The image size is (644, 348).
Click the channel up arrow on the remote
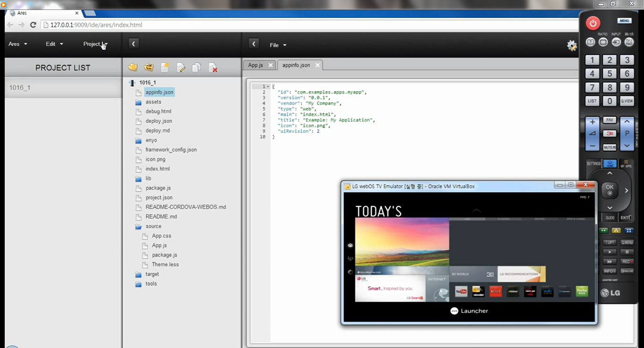click(x=627, y=122)
